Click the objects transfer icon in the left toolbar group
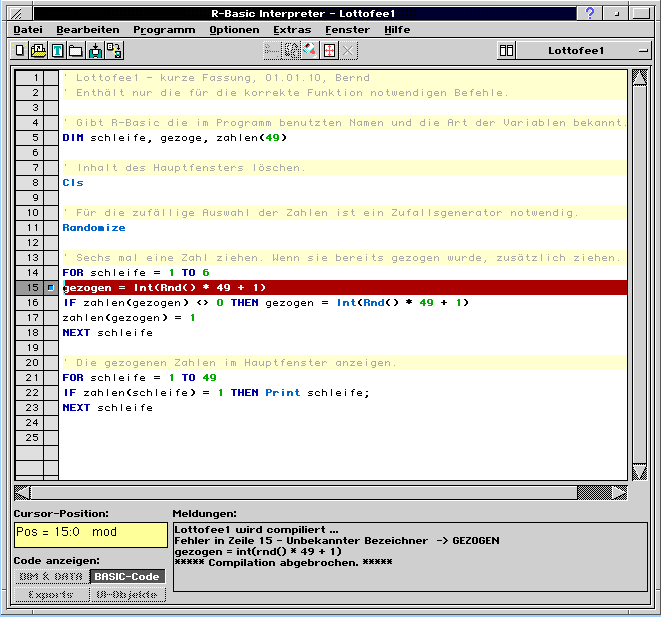The image size is (661, 617). [x=114, y=51]
